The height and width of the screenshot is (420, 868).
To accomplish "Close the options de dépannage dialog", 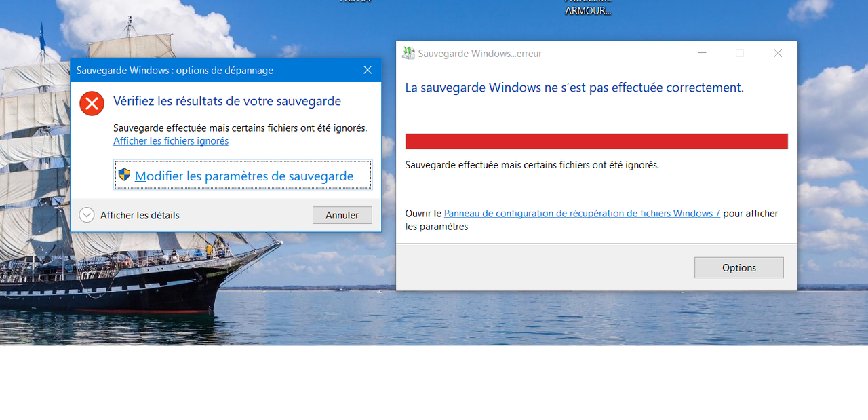I will (368, 70).
